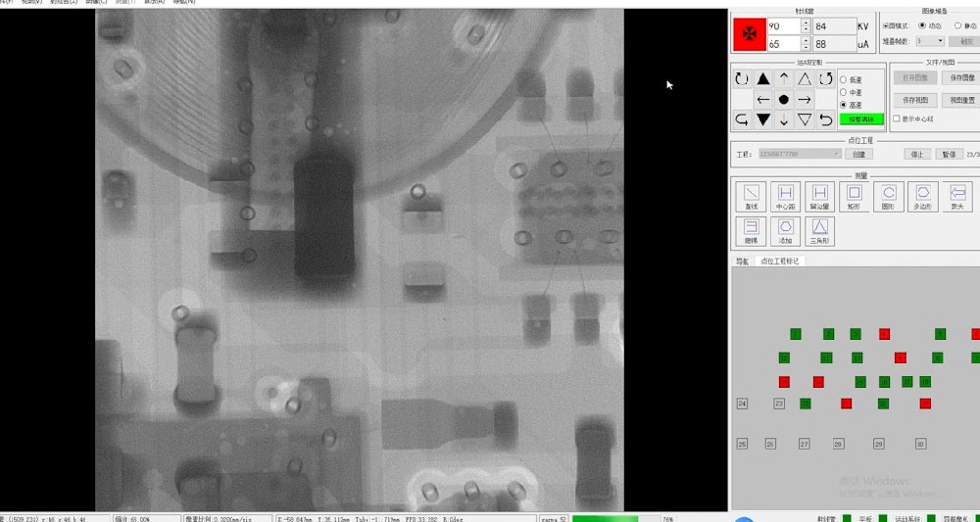Click the red X-ray source toggle button

tap(751, 34)
